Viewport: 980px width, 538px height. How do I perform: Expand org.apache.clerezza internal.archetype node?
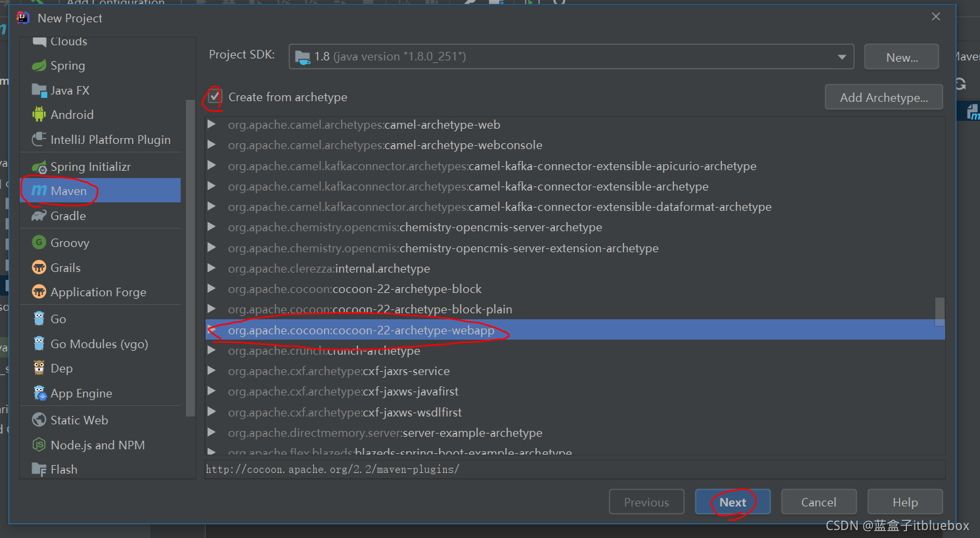(212, 269)
